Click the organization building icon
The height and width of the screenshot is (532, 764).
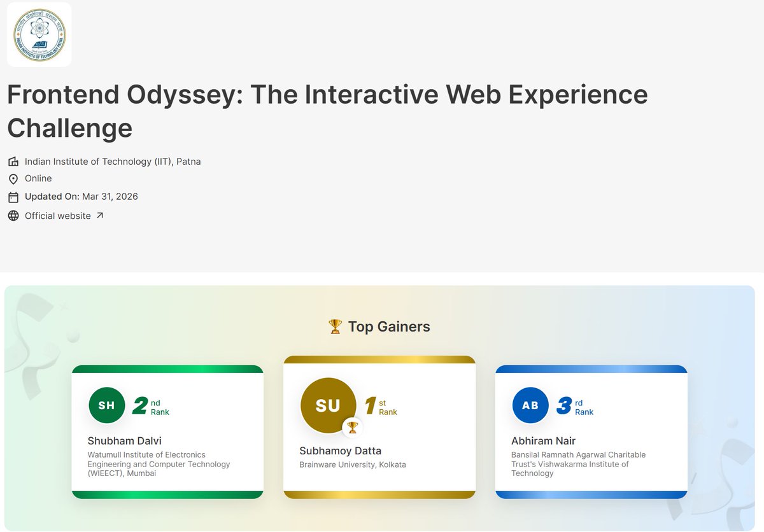click(x=13, y=162)
